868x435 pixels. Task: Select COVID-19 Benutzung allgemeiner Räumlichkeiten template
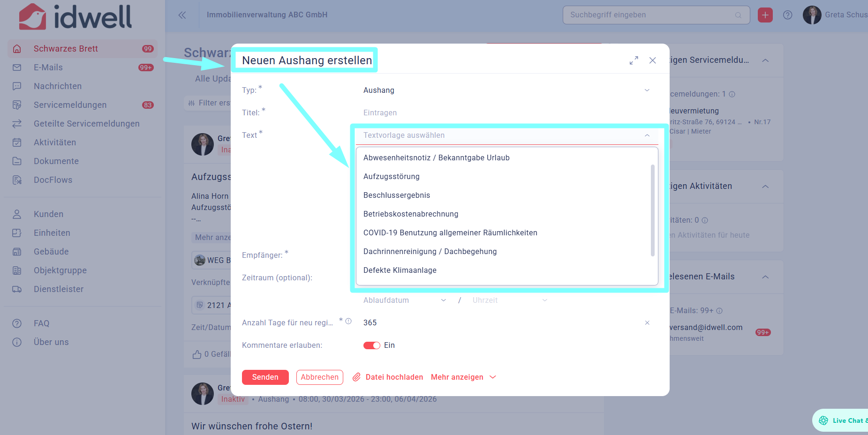click(504, 232)
